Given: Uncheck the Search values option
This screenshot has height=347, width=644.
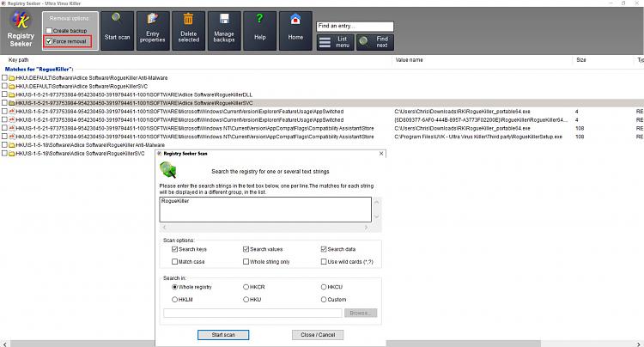Looking at the screenshot, I should (246, 249).
